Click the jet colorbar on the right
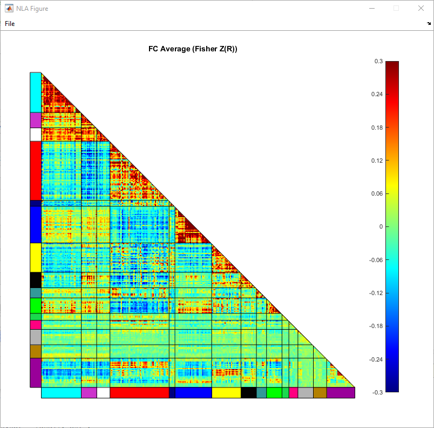 pos(392,226)
